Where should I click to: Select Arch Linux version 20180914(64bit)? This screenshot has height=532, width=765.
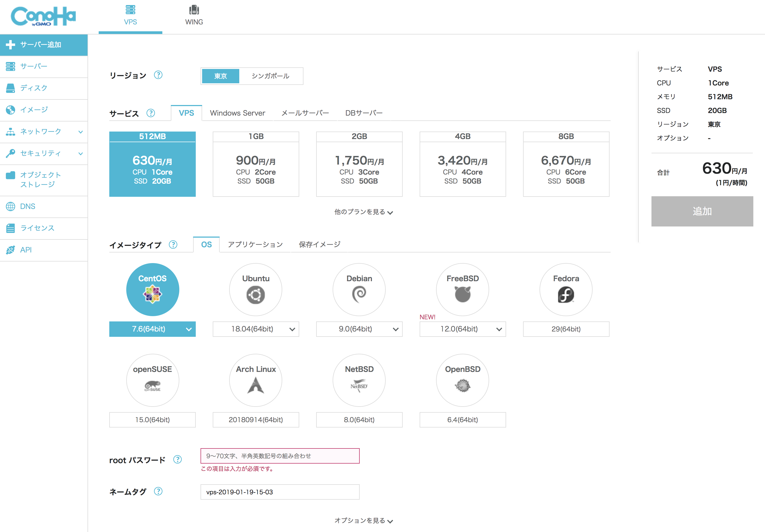coord(256,420)
